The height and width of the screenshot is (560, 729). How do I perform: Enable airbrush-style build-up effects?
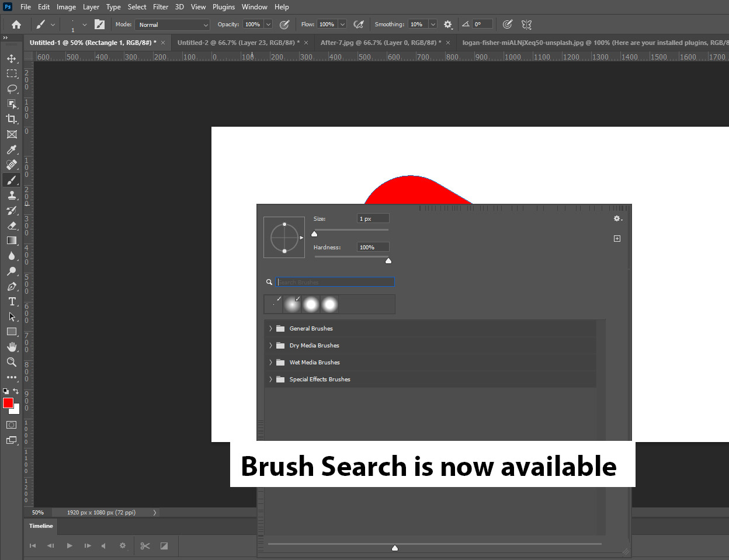(359, 25)
